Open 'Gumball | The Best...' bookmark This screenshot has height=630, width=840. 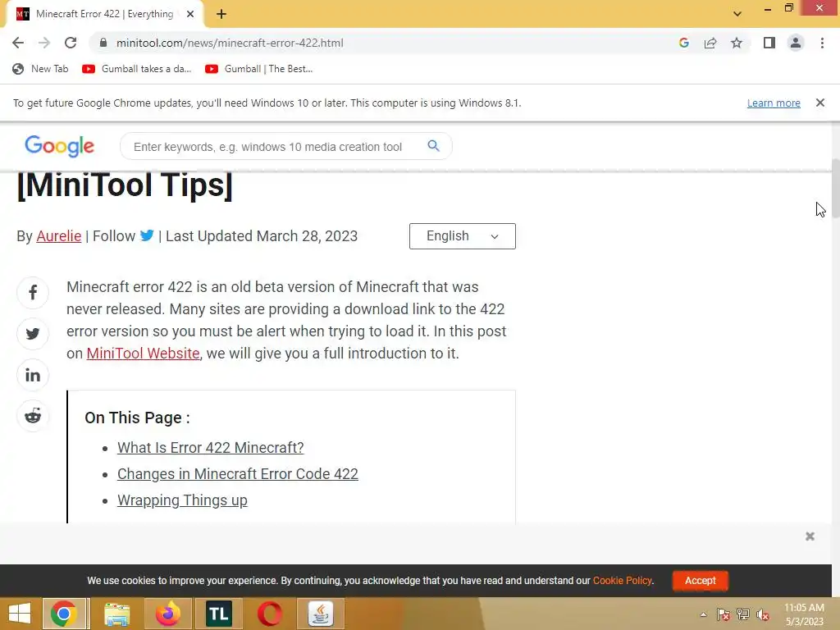258,69
